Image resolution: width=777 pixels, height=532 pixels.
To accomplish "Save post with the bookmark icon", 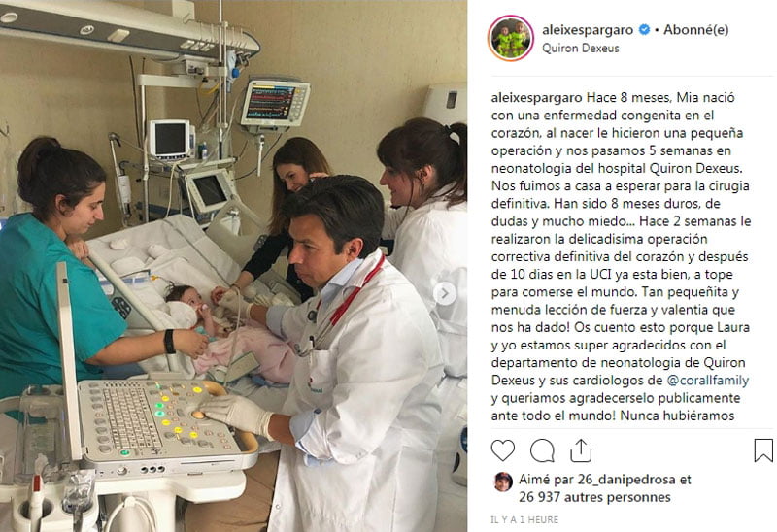I will 763,450.
